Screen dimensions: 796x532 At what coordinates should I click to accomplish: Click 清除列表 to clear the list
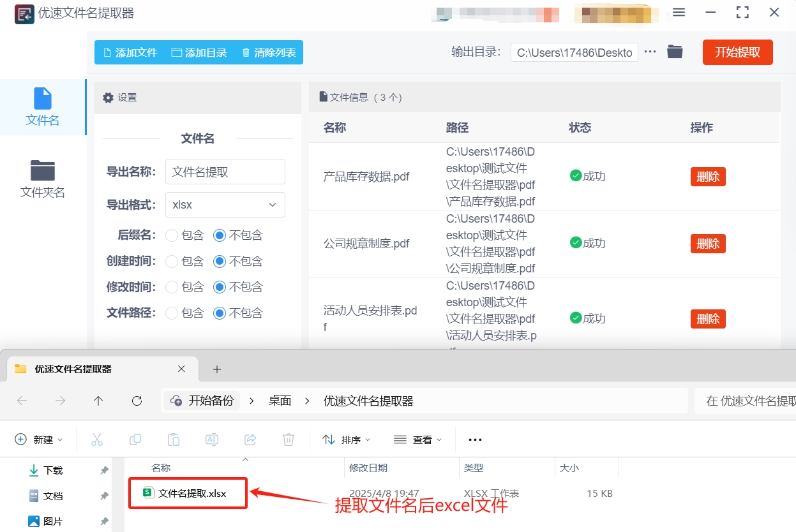(x=269, y=52)
